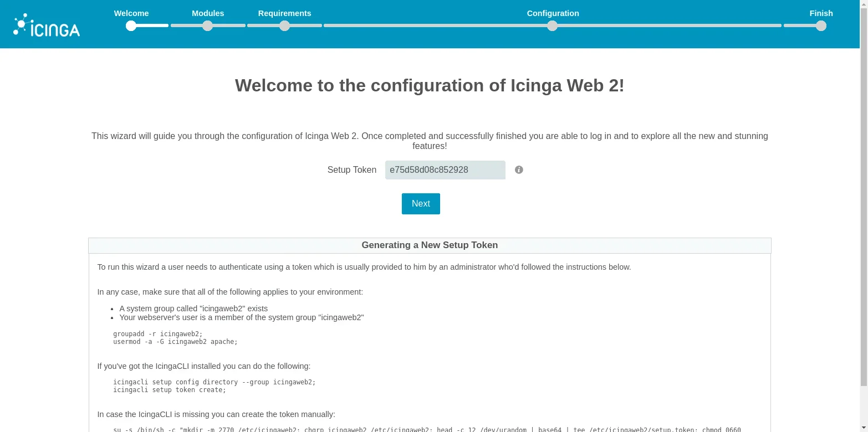Image resolution: width=868 pixels, height=432 pixels.
Task: Select the Modules wizard step label
Action: pos(208,13)
